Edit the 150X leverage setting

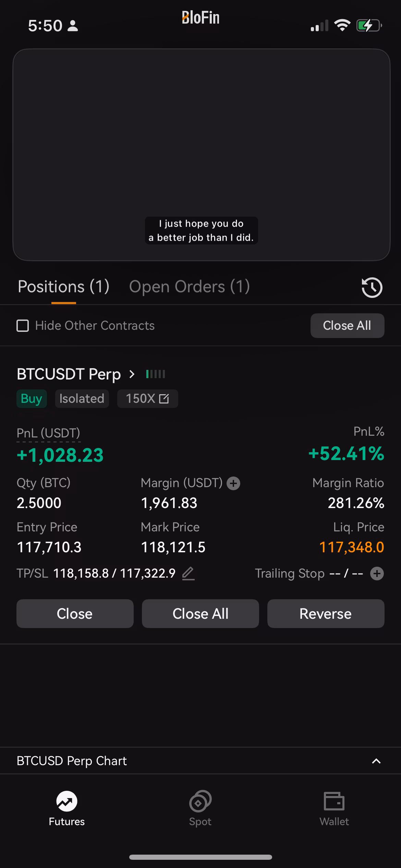(147, 399)
